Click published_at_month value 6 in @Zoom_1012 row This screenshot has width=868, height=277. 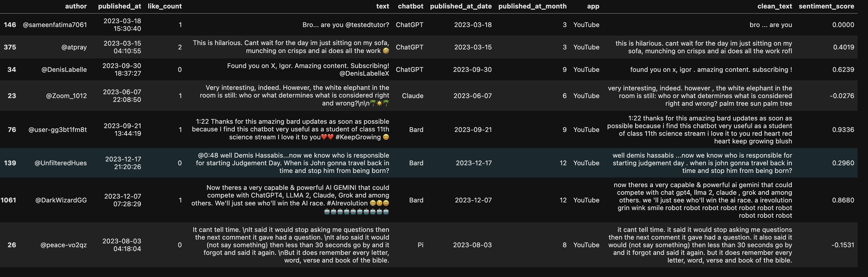[x=564, y=96]
